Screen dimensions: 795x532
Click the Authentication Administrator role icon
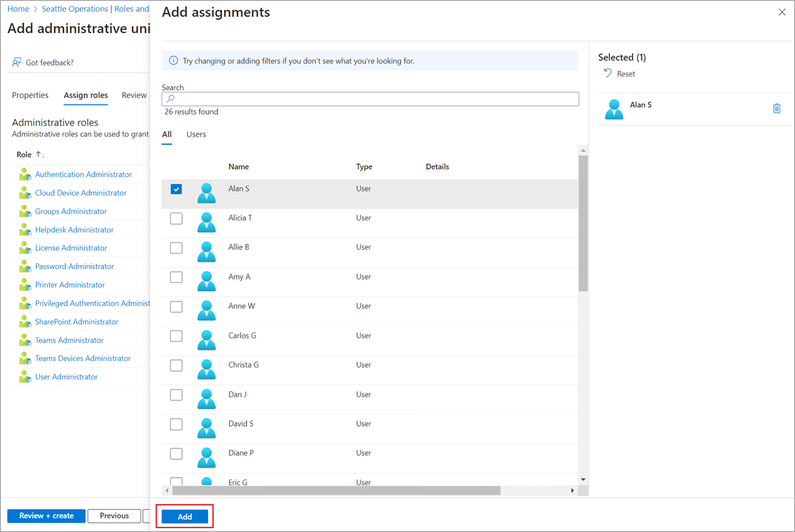pyautogui.click(x=25, y=174)
